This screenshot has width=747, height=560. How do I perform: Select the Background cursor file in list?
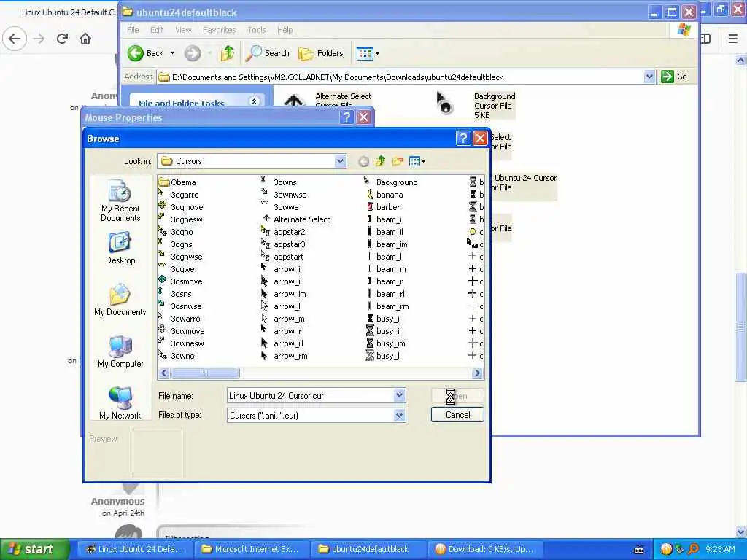pyautogui.click(x=391, y=182)
